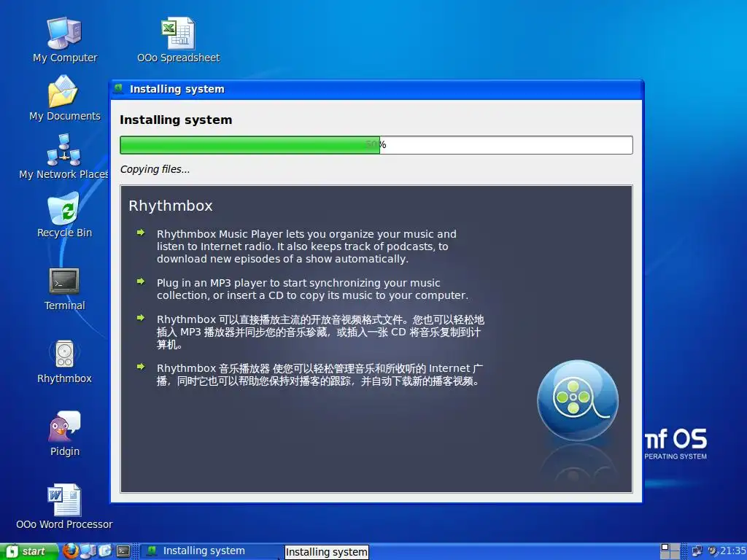747x560 pixels.
Task: Select the Terminal desktop icon
Action: coord(64,289)
